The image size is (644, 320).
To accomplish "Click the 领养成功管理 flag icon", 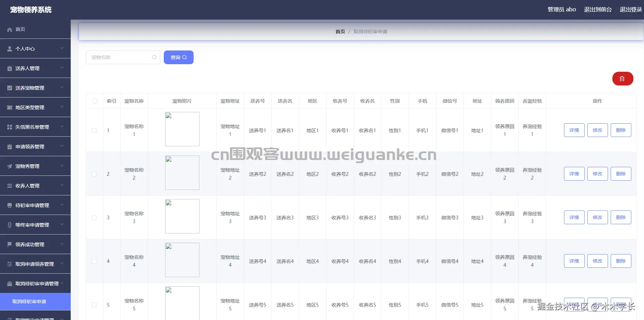I will (10, 245).
